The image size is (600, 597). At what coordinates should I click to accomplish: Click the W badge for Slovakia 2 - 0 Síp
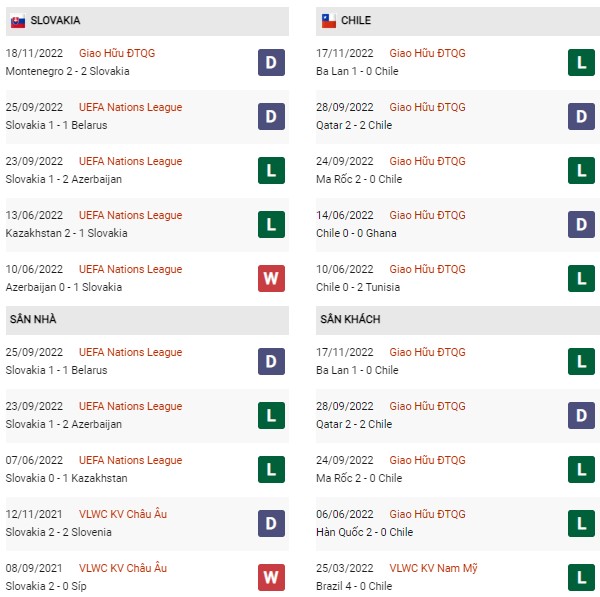(x=271, y=577)
